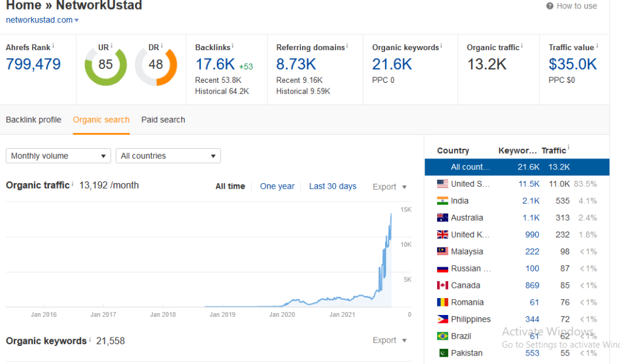Open Philippines keyword count 344
The image size is (620, 364).
[x=532, y=319]
